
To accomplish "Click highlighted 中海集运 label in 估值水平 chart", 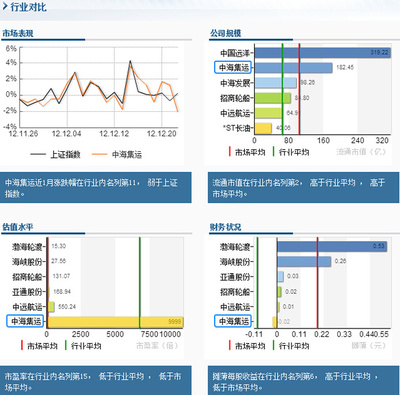I will (x=25, y=321).
